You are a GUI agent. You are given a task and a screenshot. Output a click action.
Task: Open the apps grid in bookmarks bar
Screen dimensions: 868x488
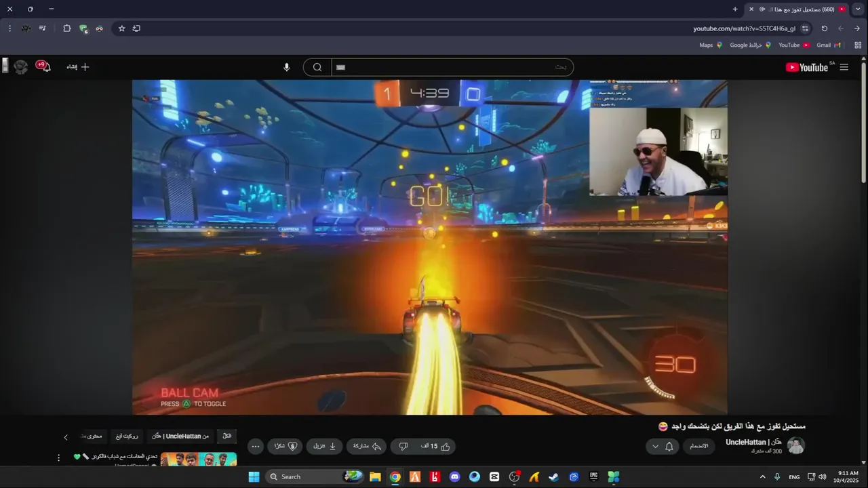tap(858, 45)
